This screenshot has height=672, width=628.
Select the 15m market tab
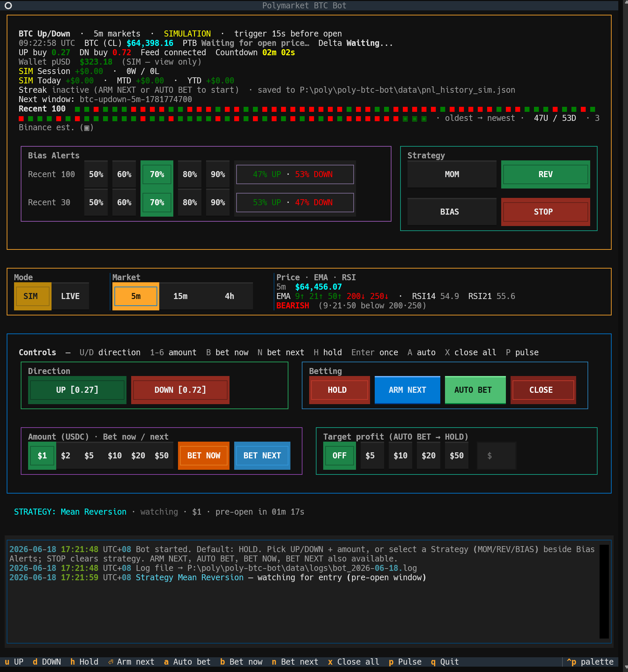(180, 296)
